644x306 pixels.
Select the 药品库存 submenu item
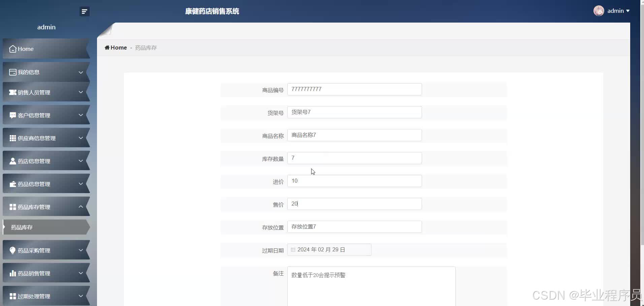click(x=46, y=227)
